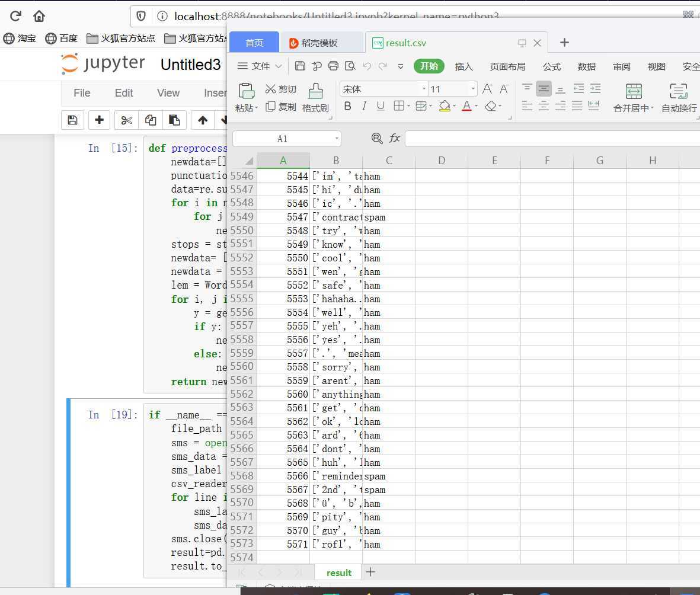
Task: Click Jupyter save notebook icon
Action: (x=72, y=120)
